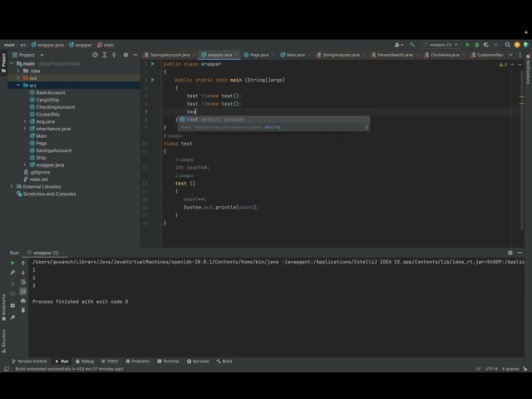
Task: Toggle soft-wrap in the Run console
Action: [x=23, y=282]
